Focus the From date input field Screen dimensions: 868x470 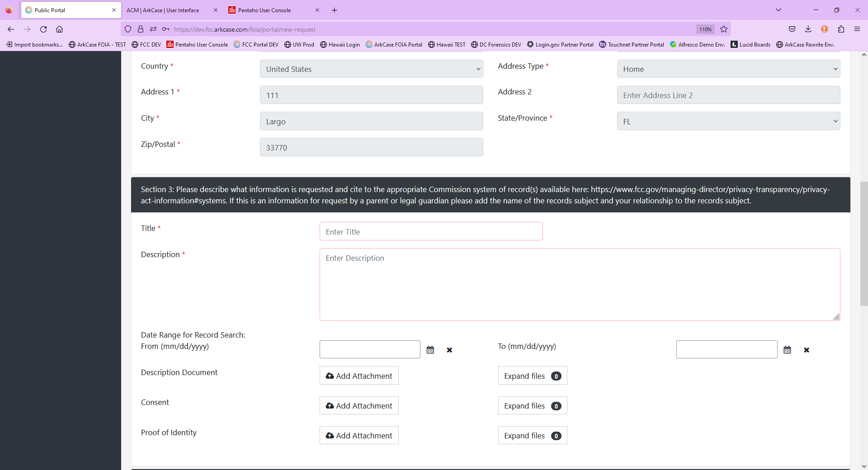click(370, 349)
